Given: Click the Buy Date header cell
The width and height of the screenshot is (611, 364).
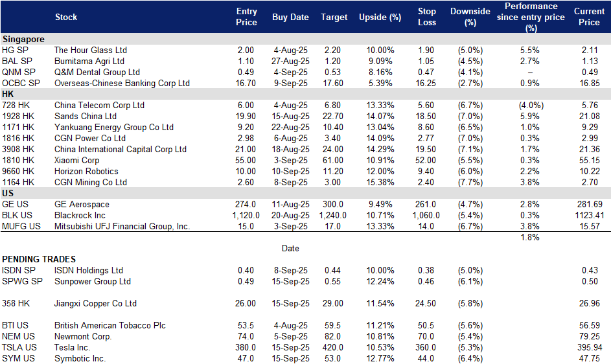Looking at the screenshot, I should coord(290,17).
